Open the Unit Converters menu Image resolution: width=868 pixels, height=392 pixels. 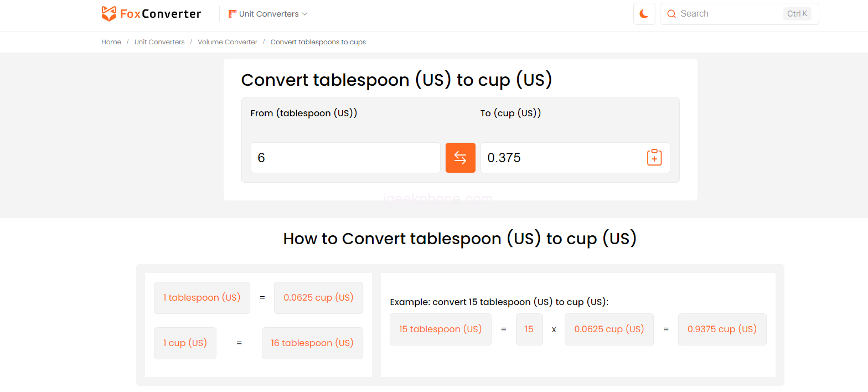[x=268, y=14]
